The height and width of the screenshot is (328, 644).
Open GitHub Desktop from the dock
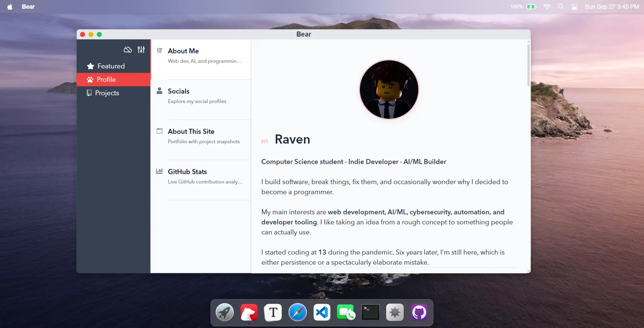(419, 312)
